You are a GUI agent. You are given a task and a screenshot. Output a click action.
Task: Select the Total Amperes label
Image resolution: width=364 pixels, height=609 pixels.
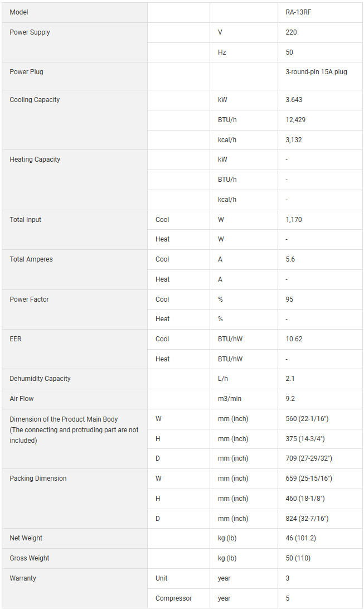click(31, 259)
